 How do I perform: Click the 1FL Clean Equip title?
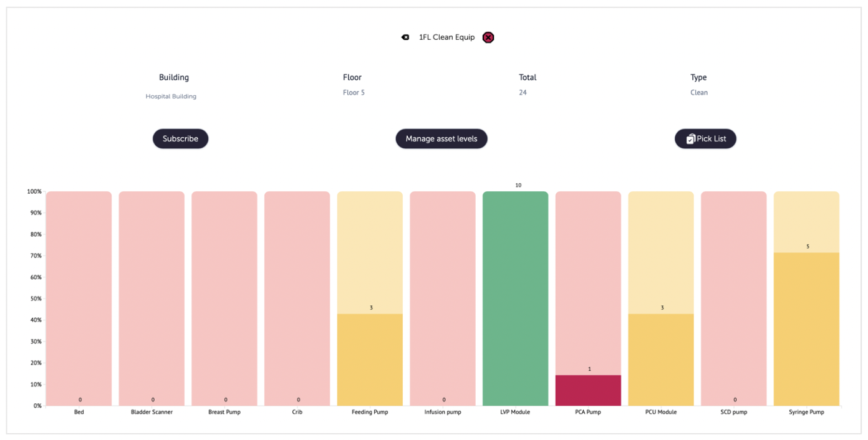tap(446, 37)
